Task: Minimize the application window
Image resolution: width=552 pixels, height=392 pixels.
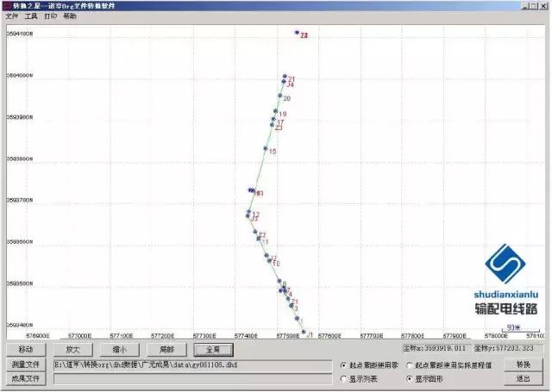Action: tap(525, 6)
